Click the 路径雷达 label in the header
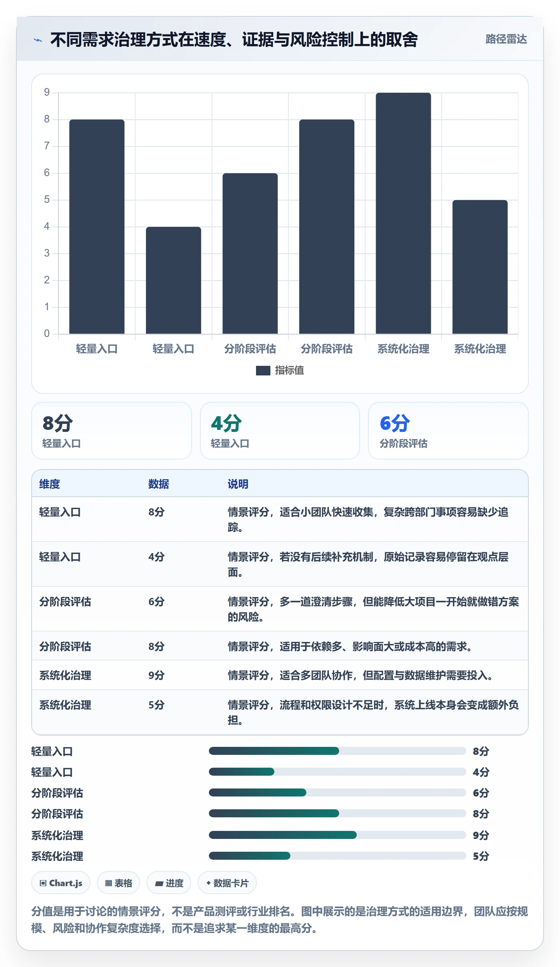The image size is (560, 967). pos(506,39)
